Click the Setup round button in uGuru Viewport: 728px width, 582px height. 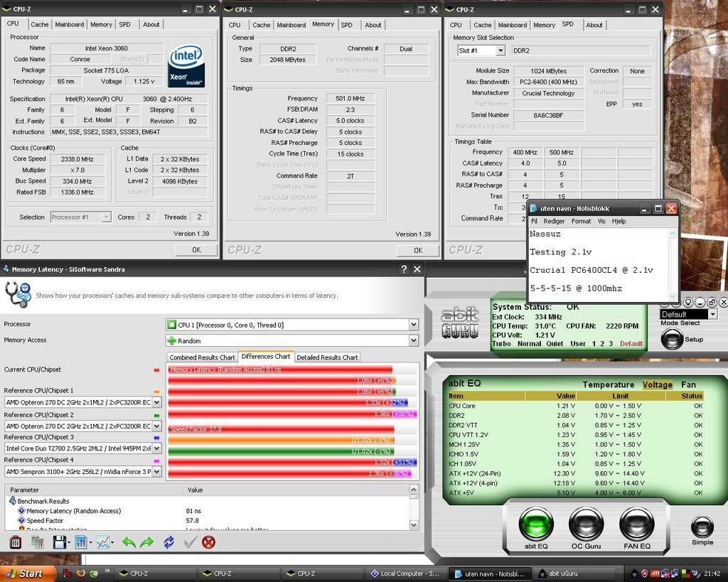point(672,339)
